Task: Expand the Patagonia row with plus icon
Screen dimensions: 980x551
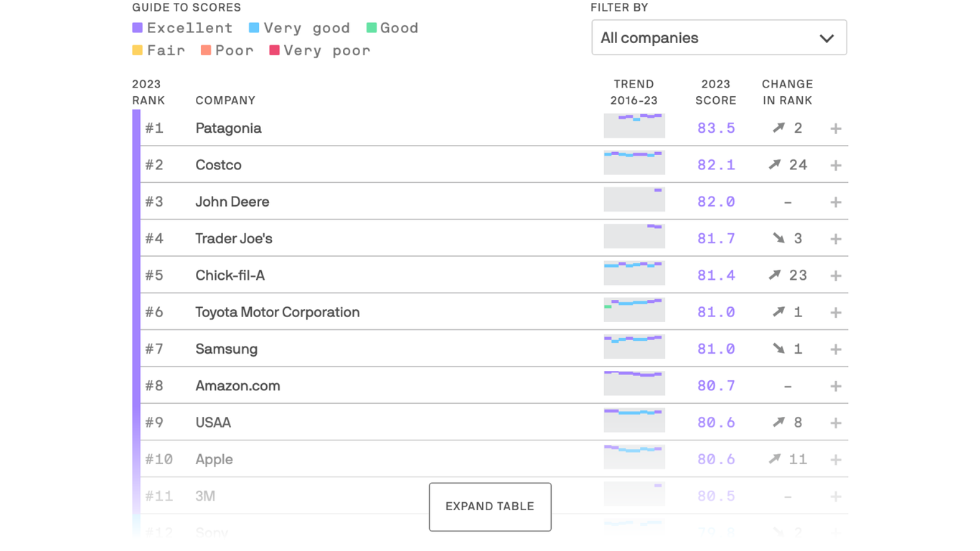Action: tap(836, 128)
